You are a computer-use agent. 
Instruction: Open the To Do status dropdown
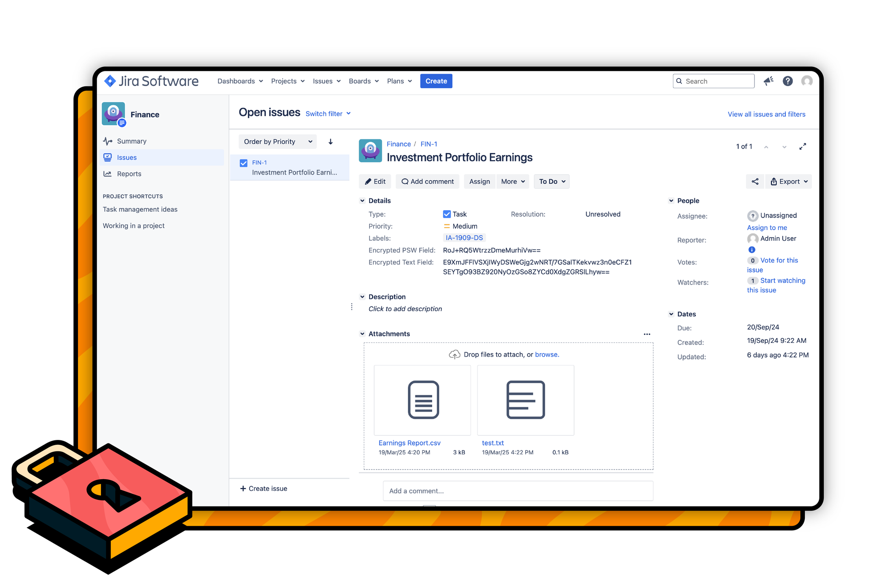[x=551, y=182]
